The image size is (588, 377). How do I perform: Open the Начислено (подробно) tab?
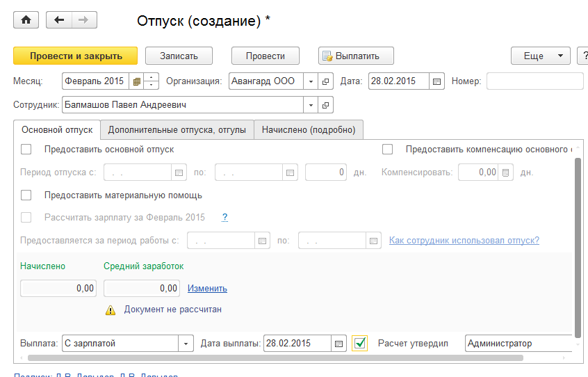pos(308,129)
